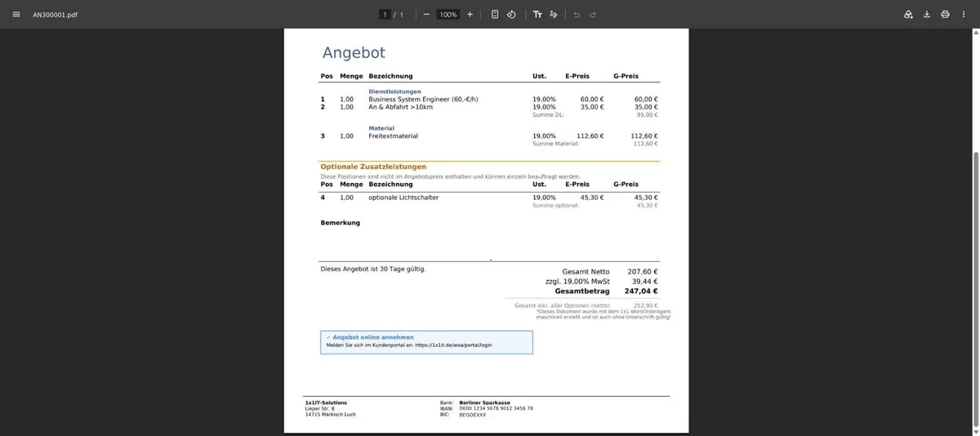Click 'zzgl. 19,00% MwSt' label
Screen dimensions: 980x436
pyautogui.click(x=577, y=282)
